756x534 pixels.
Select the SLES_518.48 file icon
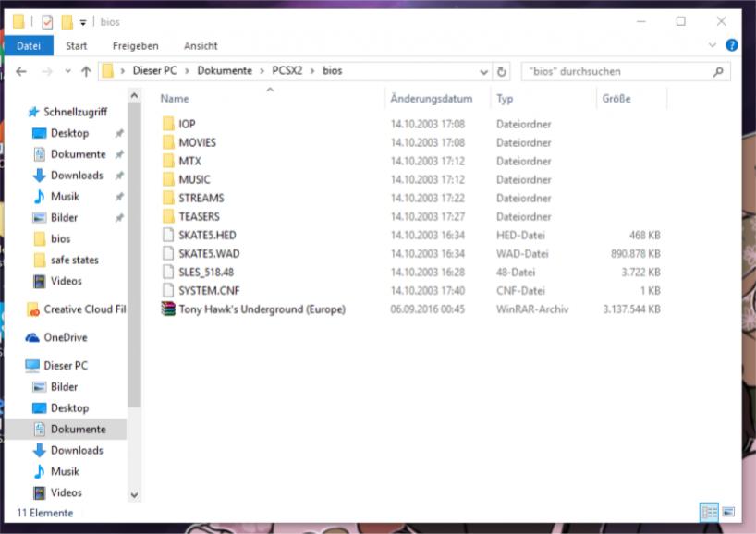coord(168,272)
